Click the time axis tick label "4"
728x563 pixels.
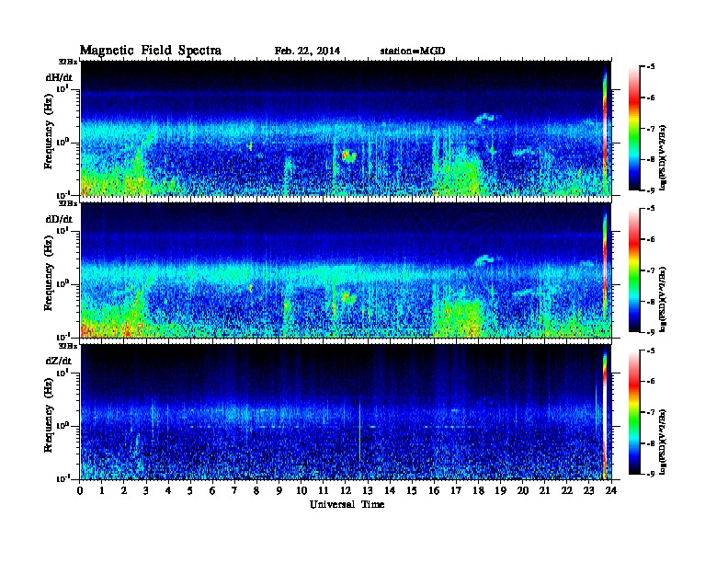click(168, 490)
